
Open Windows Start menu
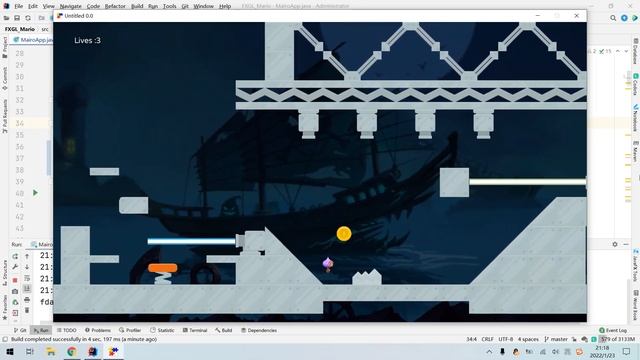click(x=10, y=351)
